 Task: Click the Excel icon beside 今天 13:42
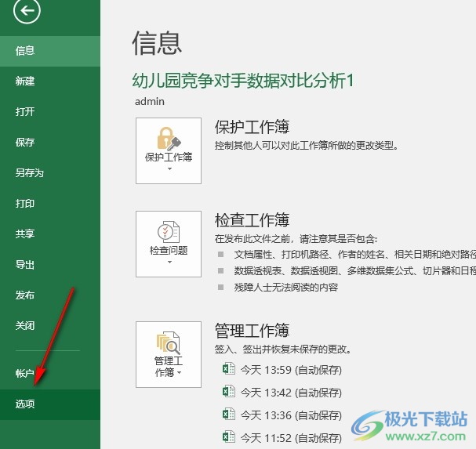pyautogui.click(x=229, y=392)
